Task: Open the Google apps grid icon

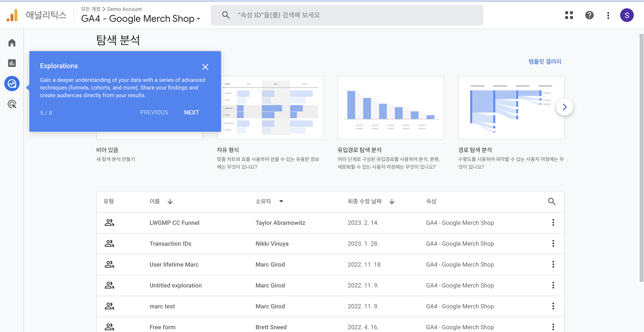Action: 569,15
